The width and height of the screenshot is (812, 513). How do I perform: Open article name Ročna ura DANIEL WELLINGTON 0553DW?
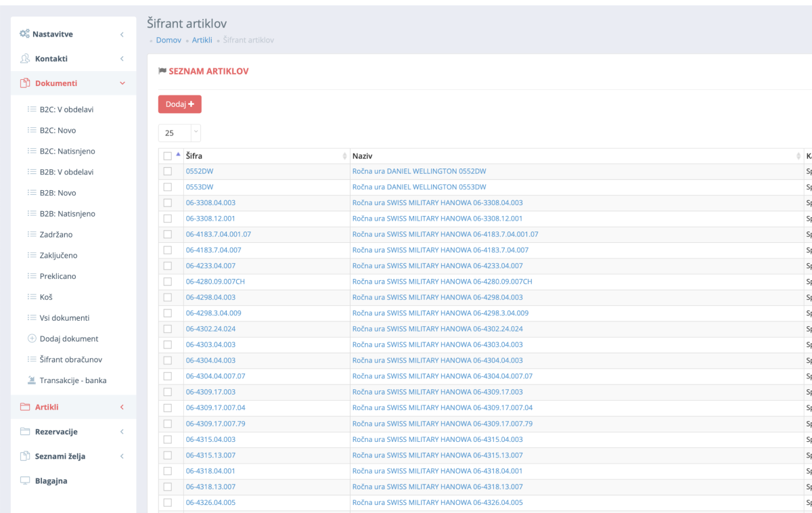419,187
